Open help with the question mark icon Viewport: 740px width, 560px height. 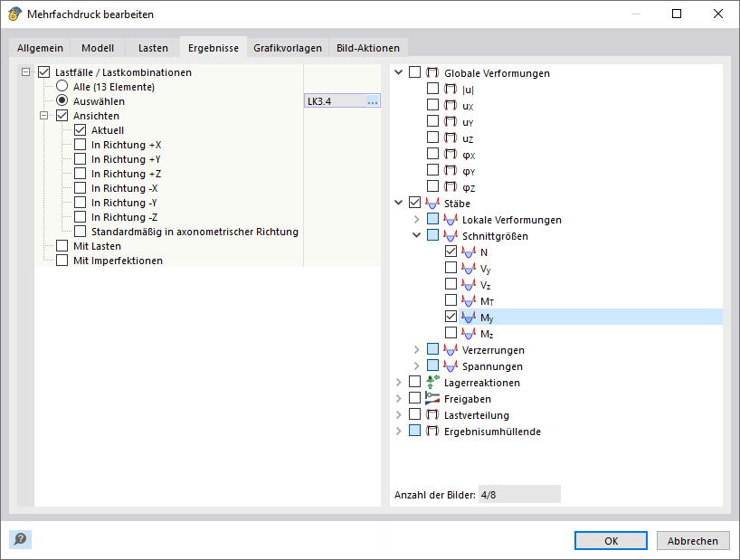[x=20, y=539]
